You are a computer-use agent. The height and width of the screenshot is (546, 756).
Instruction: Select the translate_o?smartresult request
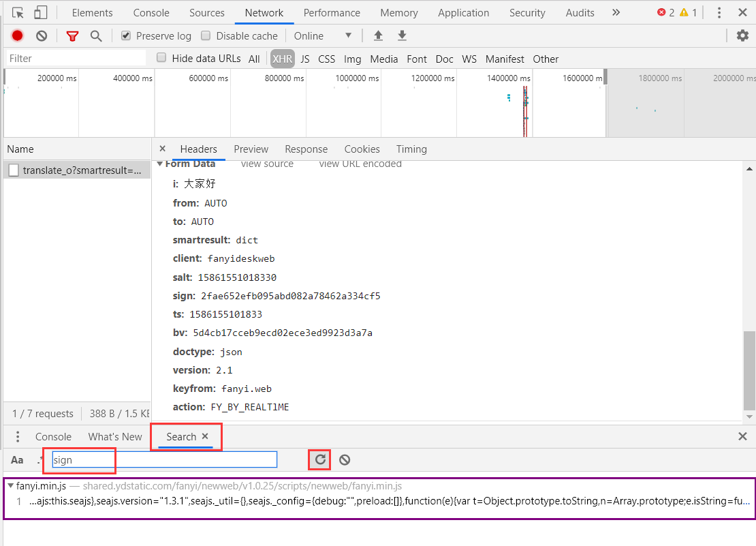(x=77, y=170)
